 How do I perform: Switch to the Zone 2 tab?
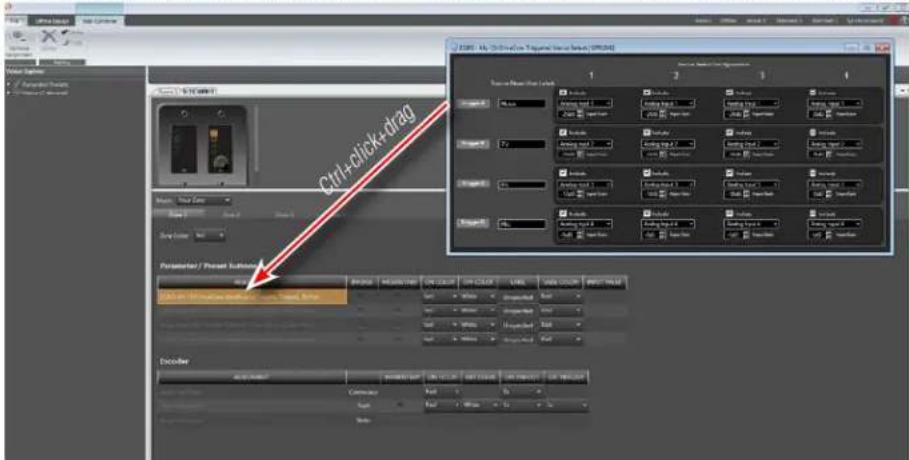pos(232,215)
